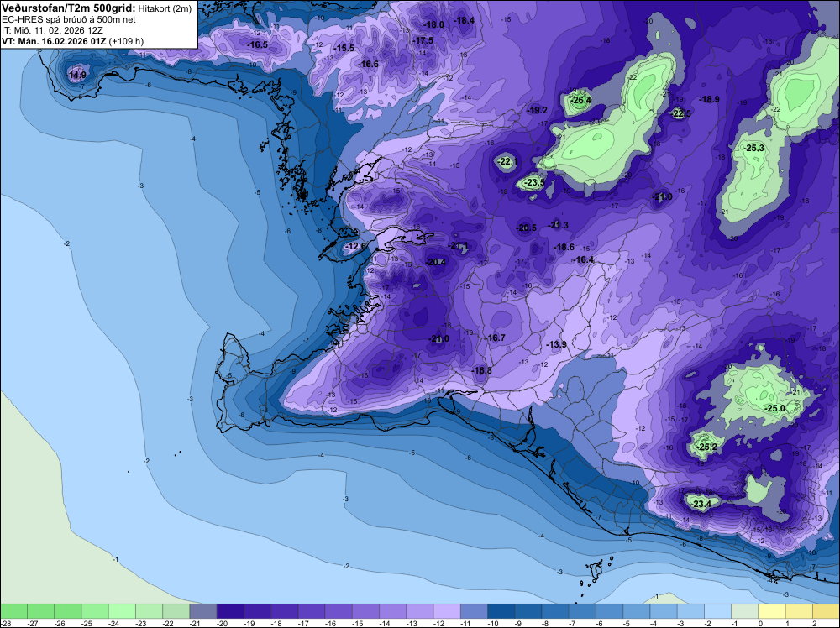Click the -21.1 temperature value
Image resolution: width=840 pixels, height=628 pixels.
pyautogui.click(x=458, y=245)
